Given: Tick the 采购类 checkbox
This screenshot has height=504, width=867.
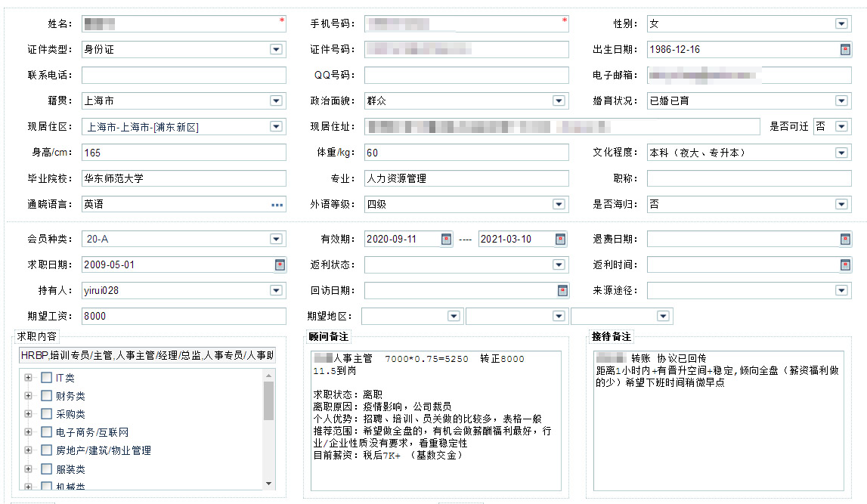Looking at the screenshot, I should pos(46,414).
